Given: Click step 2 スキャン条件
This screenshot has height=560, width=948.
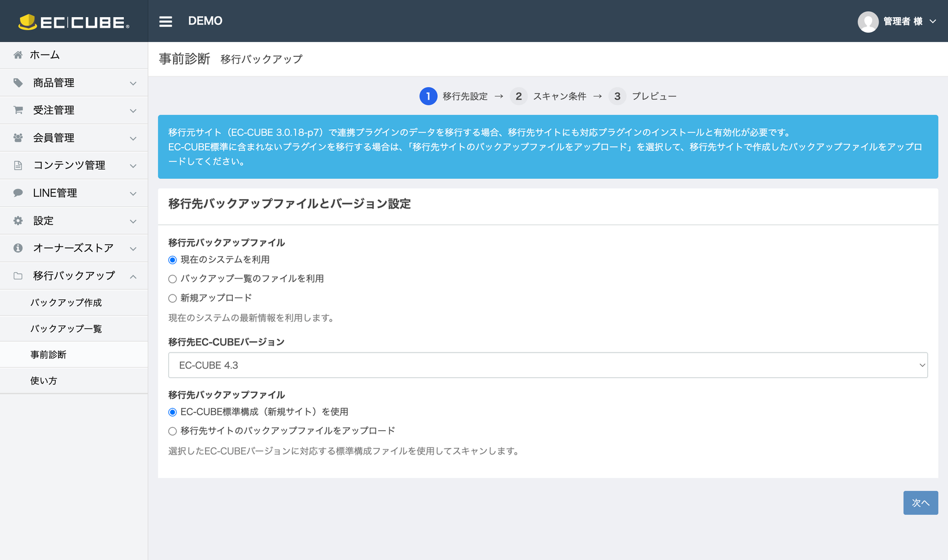Looking at the screenshot, I should [548, 96].
